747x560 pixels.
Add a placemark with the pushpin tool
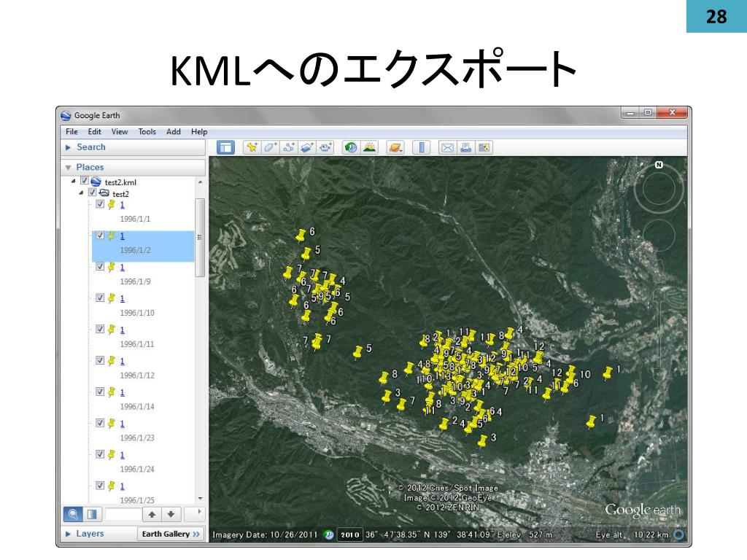pyautogui.click(x=252, y=147)
